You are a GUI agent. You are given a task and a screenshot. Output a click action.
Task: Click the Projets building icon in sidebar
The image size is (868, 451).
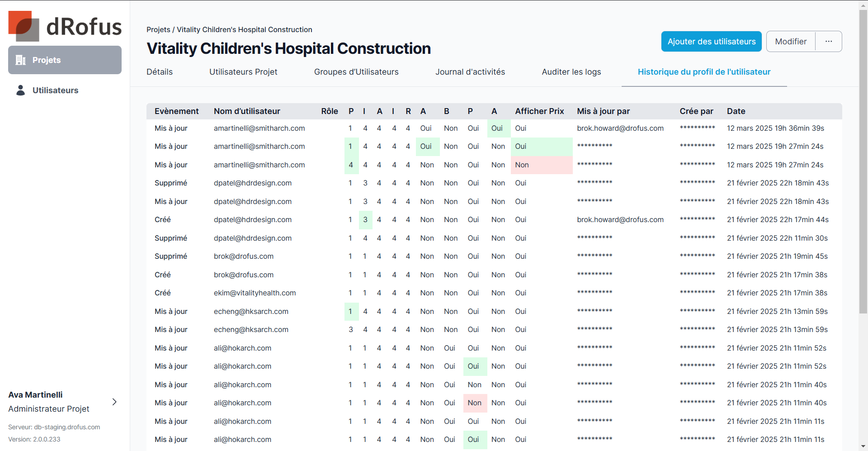point(21,60)
